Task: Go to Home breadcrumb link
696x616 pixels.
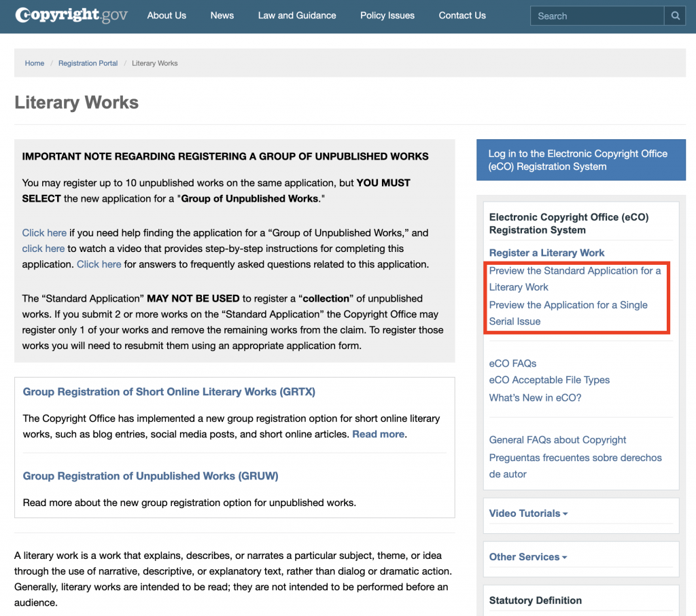Action: click(35, 63)
